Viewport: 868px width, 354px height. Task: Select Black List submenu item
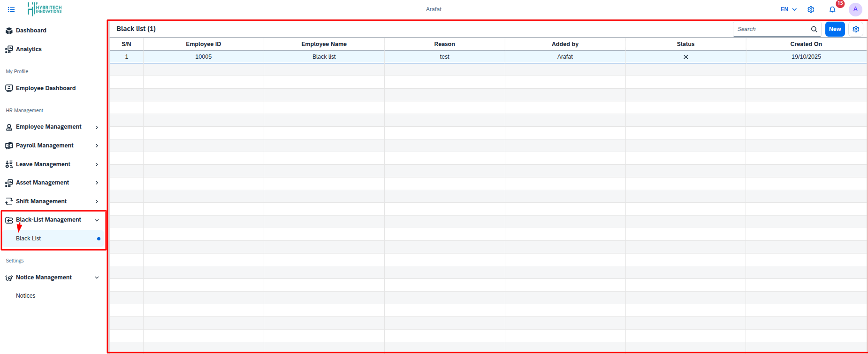coord(29,239)
